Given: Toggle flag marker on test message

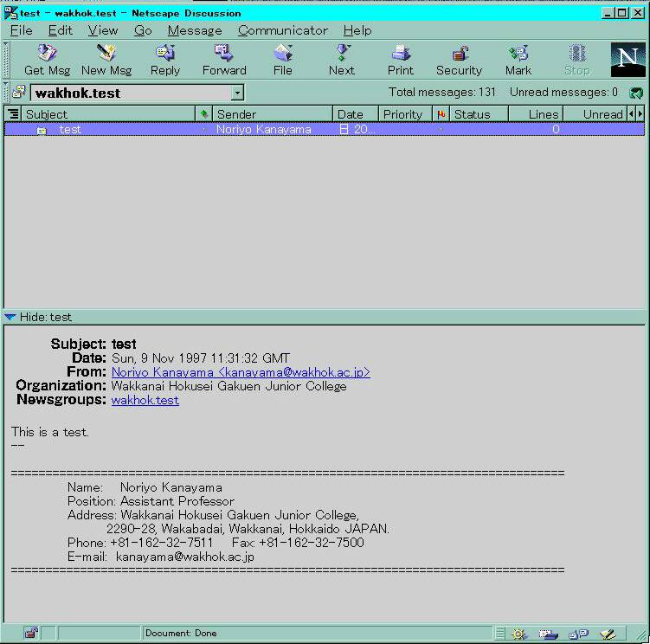Looking at the screenshot, I should 441,130.
